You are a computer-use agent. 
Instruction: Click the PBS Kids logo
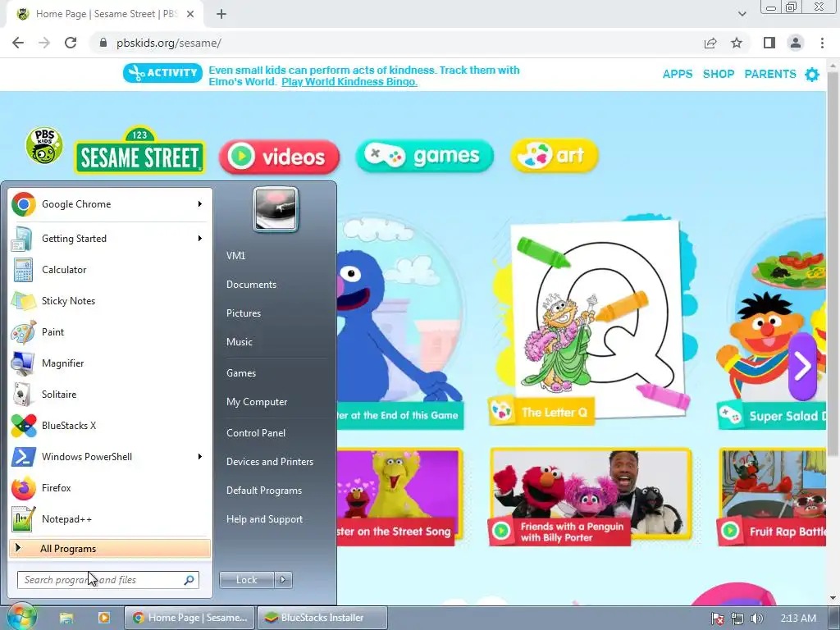44,145
